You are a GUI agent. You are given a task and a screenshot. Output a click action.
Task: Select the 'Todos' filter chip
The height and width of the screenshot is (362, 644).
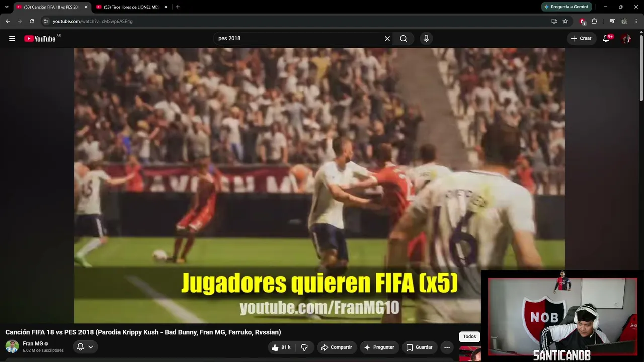pyautogui.click(x=469, y=337)
